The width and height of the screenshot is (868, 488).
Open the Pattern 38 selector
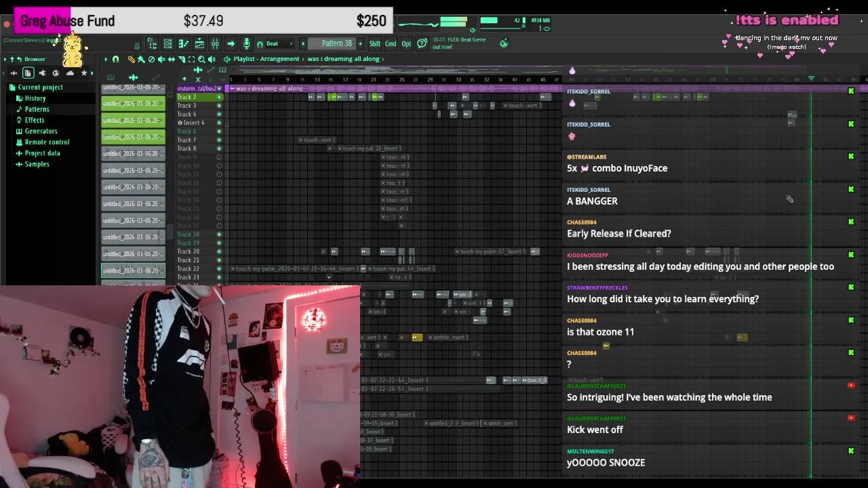pos(332,43)
